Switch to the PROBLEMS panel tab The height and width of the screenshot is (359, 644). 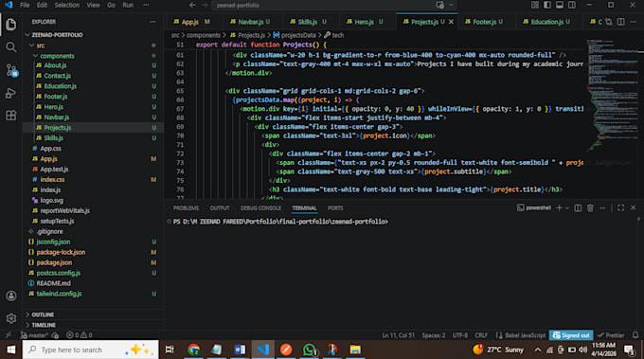186,208
